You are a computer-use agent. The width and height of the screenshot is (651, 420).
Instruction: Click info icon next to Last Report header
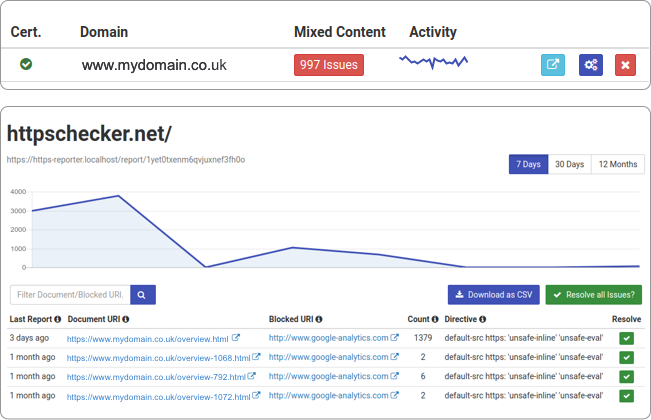tap(58, 320)
